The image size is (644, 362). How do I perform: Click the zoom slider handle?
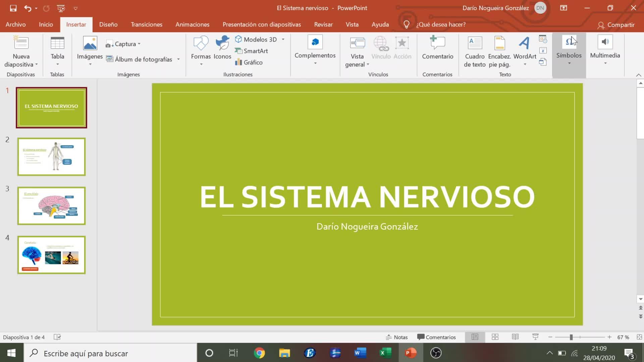point(571,337)
